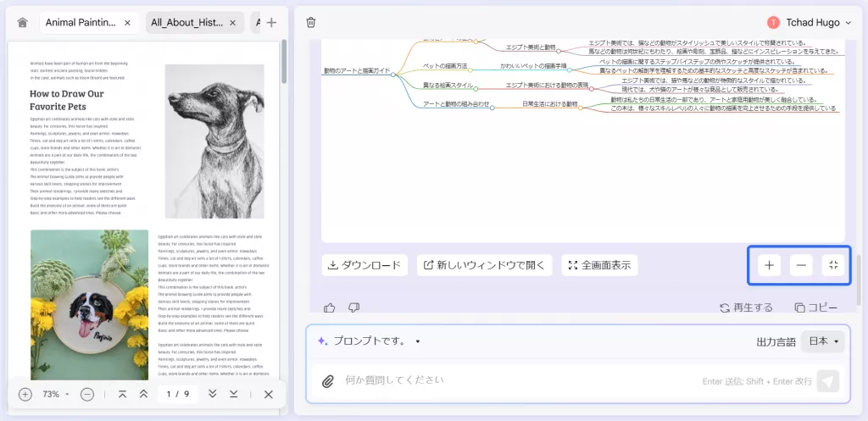Click 新しいウィンドウで開く button
The image size is (868, 421).
pyautogui.click(x=484, y=265)
